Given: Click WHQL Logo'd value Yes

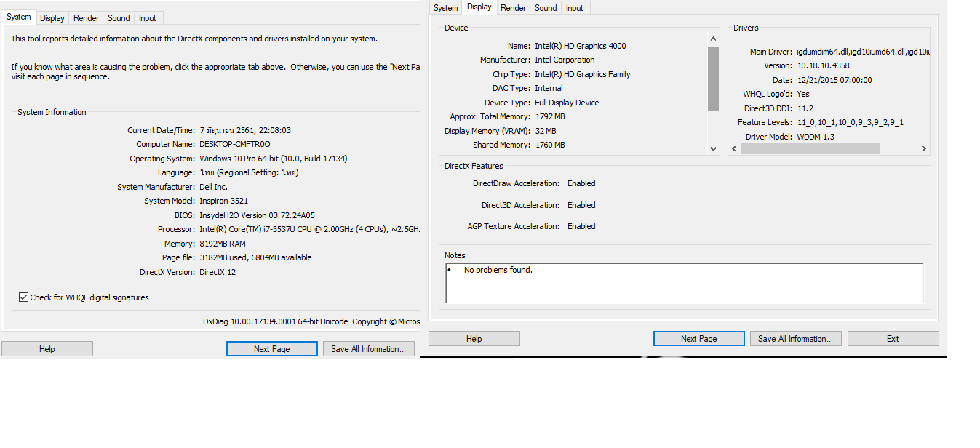Looking at the screenshot, I should (x=803, y=94).
